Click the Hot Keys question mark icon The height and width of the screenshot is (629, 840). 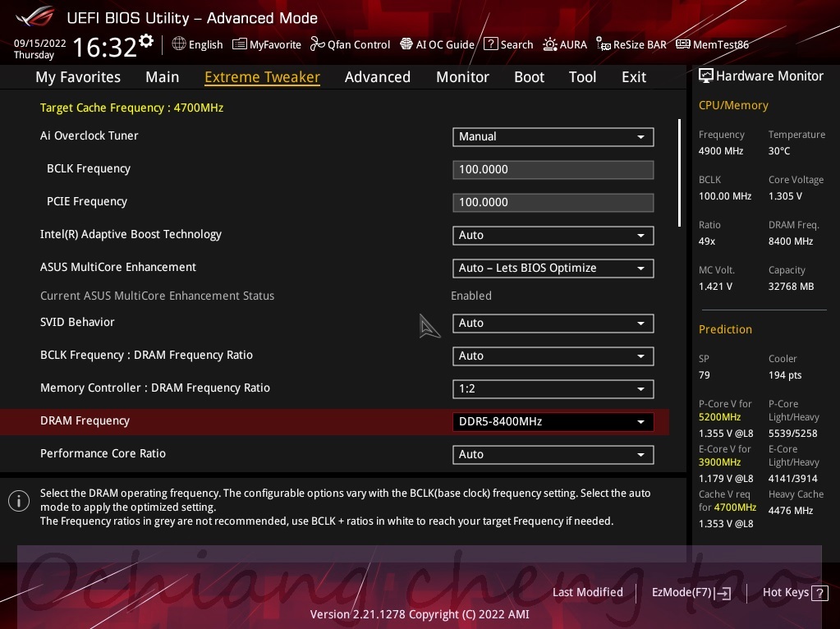pyautogui.click(x=819, y=593)
